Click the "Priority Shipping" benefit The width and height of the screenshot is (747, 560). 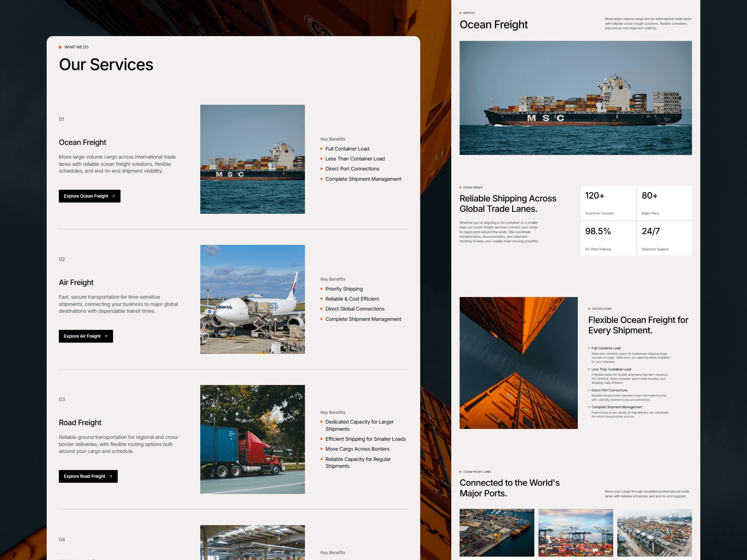(x=344, y=289)
